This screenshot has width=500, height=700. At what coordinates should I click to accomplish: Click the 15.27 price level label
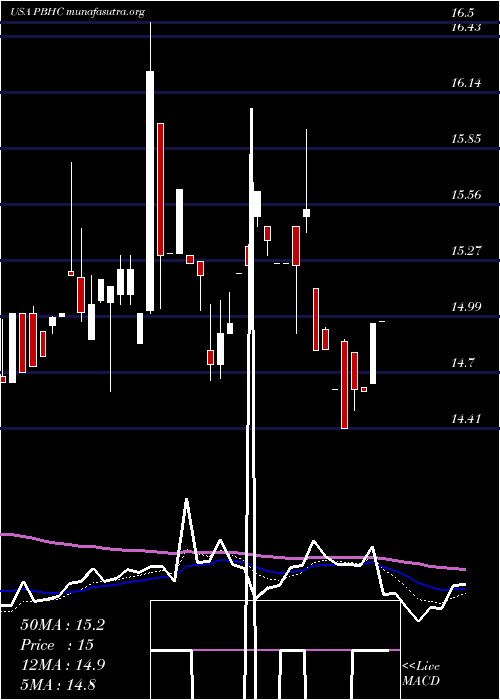[465, 250]
